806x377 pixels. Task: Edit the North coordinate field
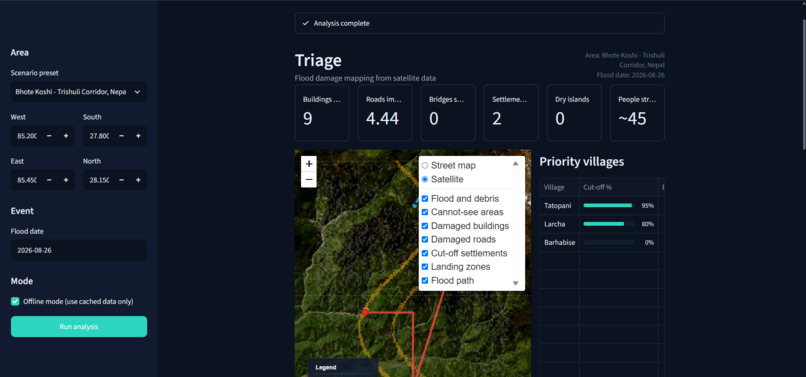pyautogui.click(x=98, y=180)
